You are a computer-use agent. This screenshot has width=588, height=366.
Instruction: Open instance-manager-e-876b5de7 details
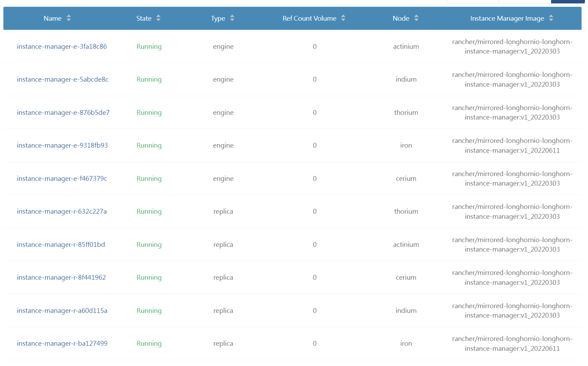pyautogui.click(x=63, y=112)
